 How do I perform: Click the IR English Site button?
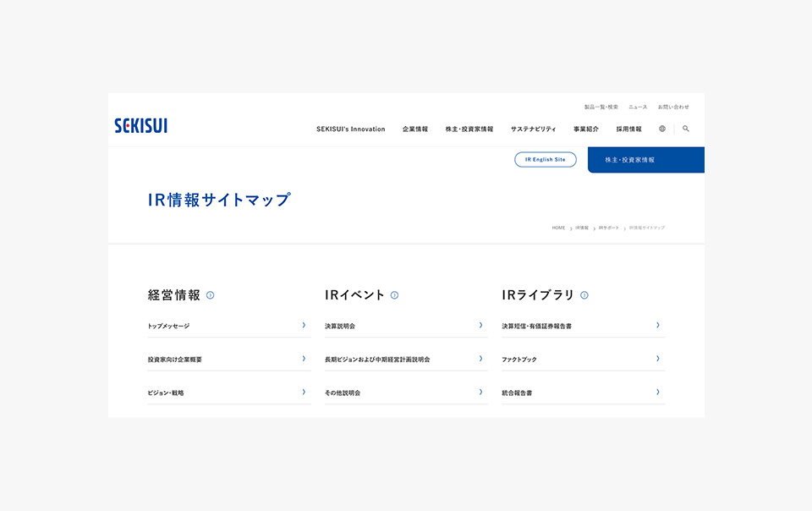pos(546,159)
